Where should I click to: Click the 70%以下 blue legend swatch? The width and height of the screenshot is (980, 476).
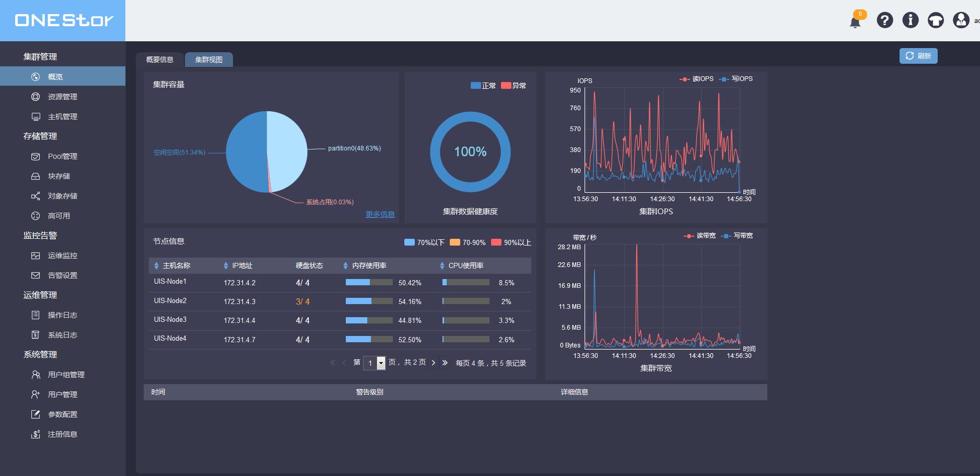tap(410, 242)
